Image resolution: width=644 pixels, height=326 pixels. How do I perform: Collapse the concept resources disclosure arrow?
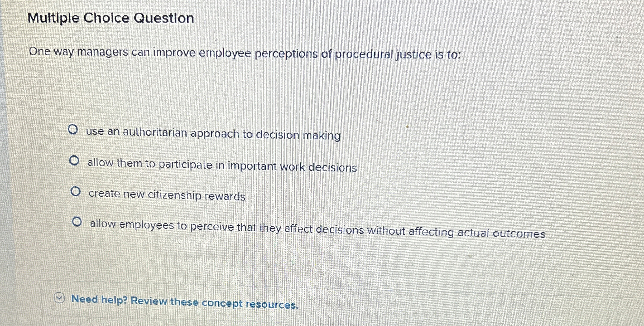tap(59, 297)
